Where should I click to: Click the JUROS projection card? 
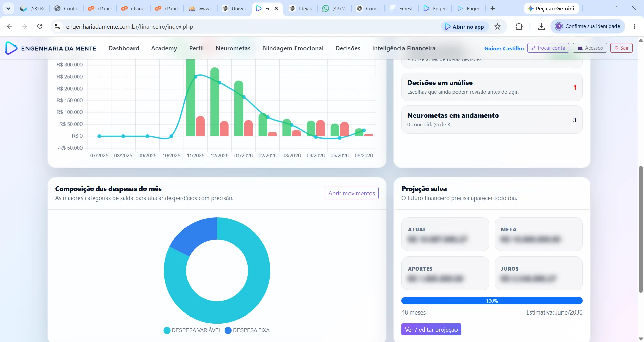539,273
